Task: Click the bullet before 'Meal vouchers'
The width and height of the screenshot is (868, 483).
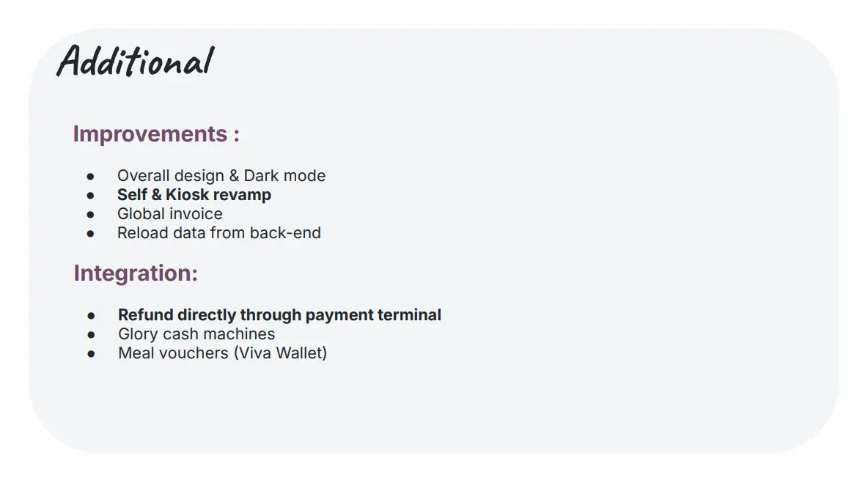Action: pyautogui.click(x=92, y=354)
